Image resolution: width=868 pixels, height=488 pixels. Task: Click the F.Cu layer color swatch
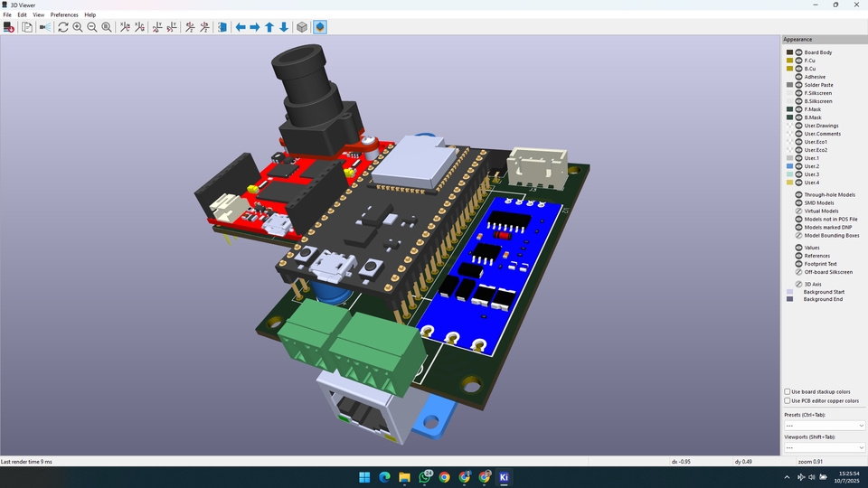coord(789,61)
